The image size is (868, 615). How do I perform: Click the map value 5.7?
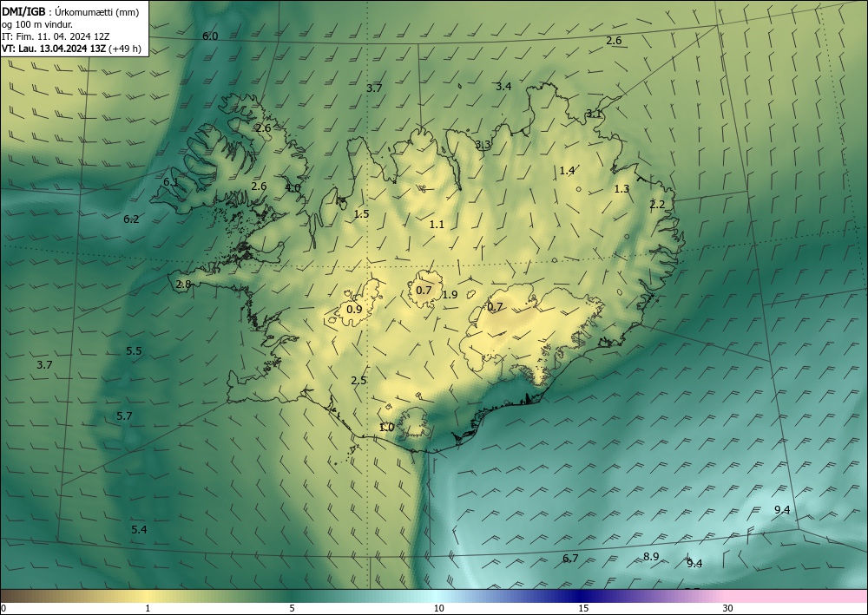pyautogui.click(x=124, y=416)
